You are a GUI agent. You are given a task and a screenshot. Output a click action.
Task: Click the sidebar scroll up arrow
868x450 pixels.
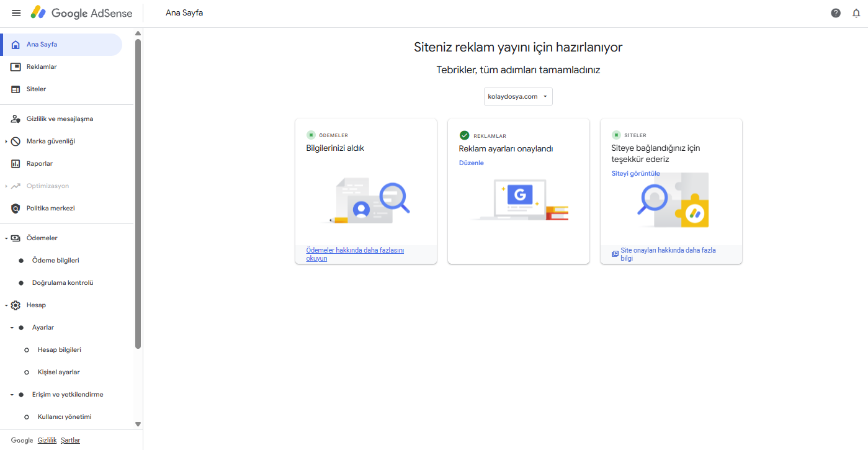[x=138, y=34]
